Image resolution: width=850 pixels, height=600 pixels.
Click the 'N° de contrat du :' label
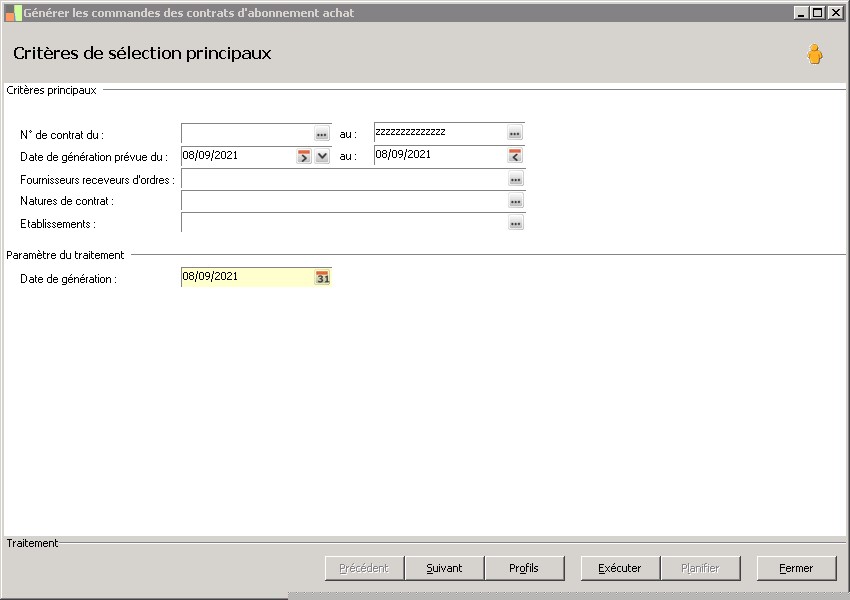pyautogui.click(x=62, y=135)
